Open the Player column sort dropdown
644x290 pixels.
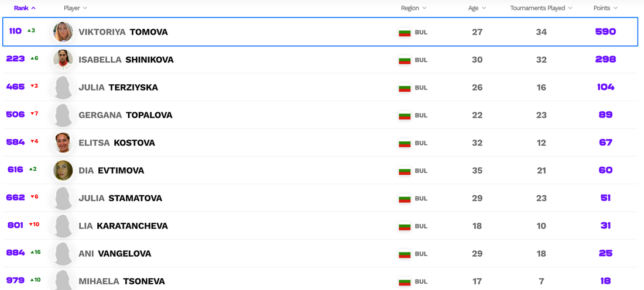[x=76, y=8]
